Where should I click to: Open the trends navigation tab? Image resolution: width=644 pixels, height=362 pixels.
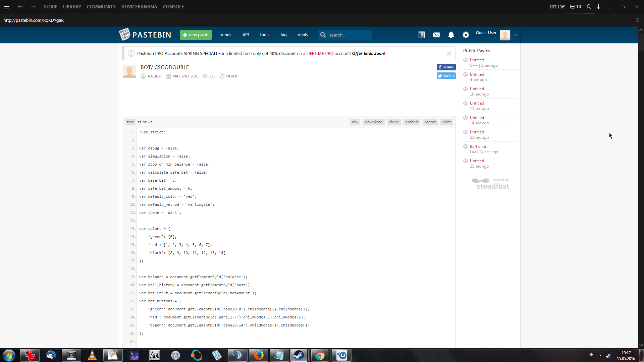(x=225, y=35)
